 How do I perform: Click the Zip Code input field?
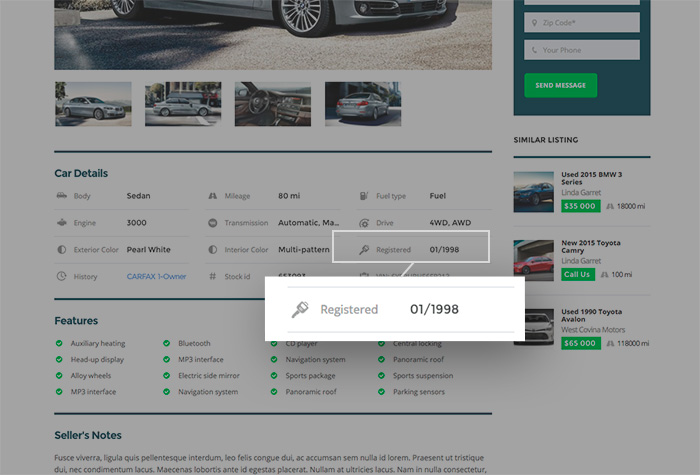click(582, 22)
